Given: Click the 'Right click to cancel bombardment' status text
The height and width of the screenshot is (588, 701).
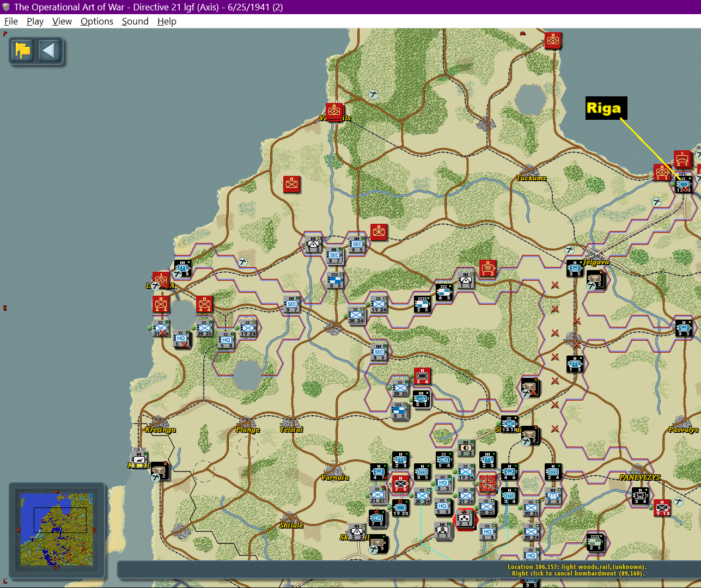Looking at the screenshot, I should (578, 573).
